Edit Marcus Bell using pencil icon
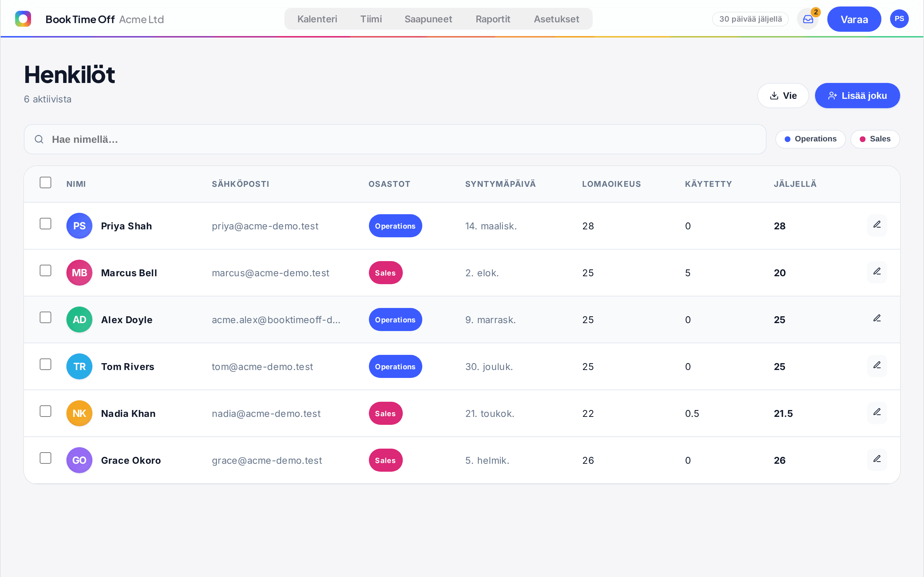This screenshot has height=577, width=924. pos(877,272)
